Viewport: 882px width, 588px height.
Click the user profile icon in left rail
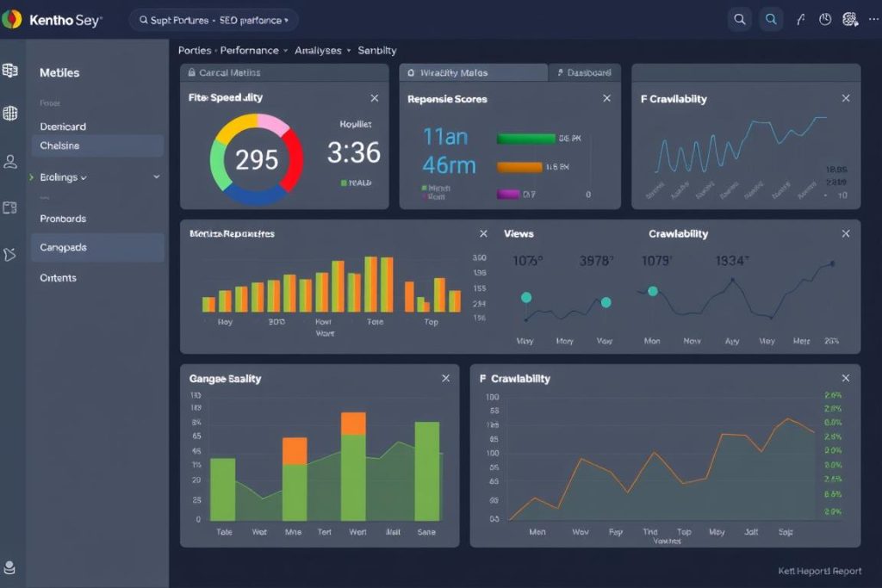(x=10, y=161)
